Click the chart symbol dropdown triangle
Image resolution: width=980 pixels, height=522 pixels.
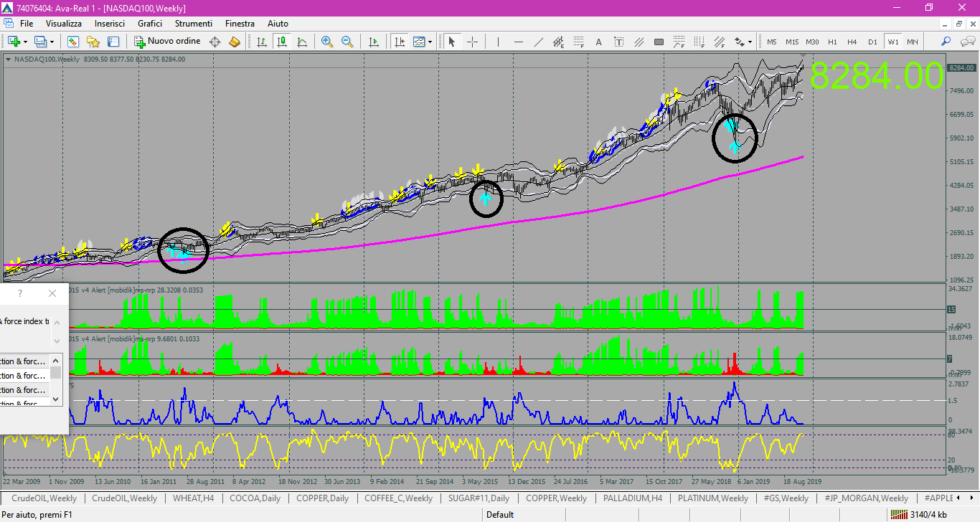(8, 60)
